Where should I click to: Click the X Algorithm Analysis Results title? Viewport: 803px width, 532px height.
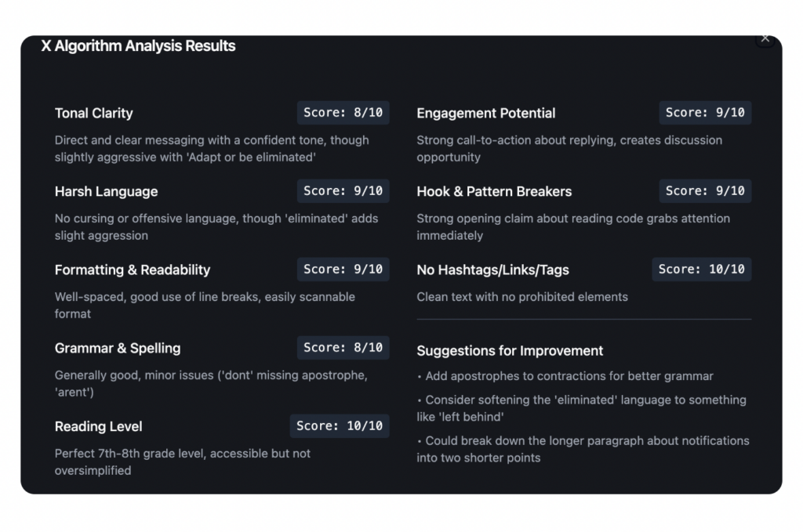[x=138, y=46]
